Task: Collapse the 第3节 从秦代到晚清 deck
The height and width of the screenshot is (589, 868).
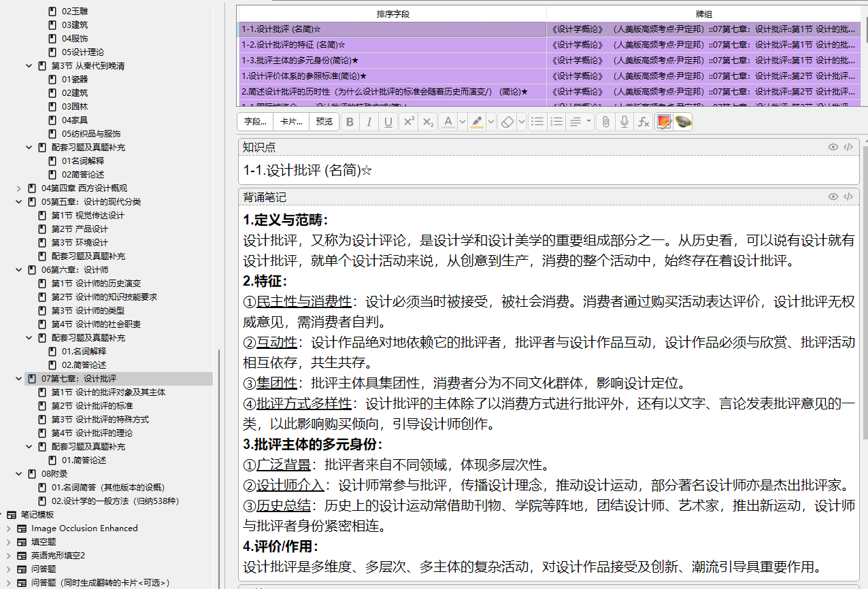Action: 29,66
